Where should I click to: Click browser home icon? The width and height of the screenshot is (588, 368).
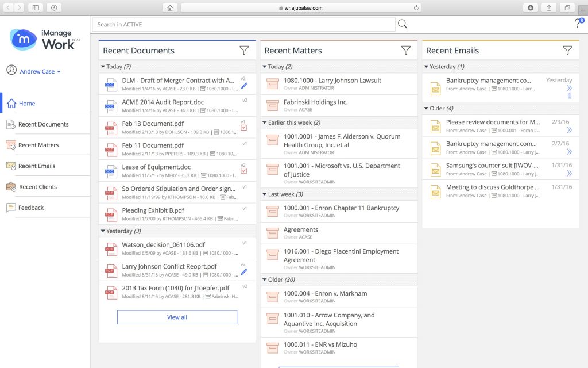click(170, 8)
